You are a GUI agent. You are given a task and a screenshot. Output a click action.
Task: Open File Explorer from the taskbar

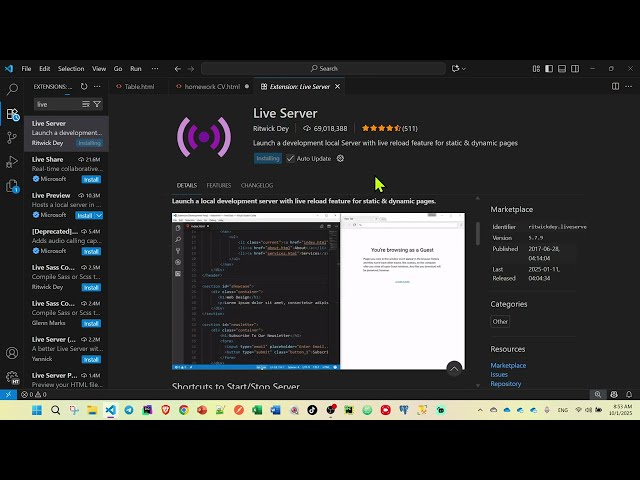[x=92, y=410]
